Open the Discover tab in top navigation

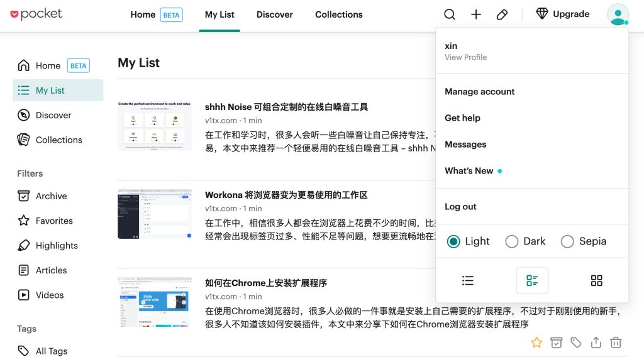coord(274,14)
